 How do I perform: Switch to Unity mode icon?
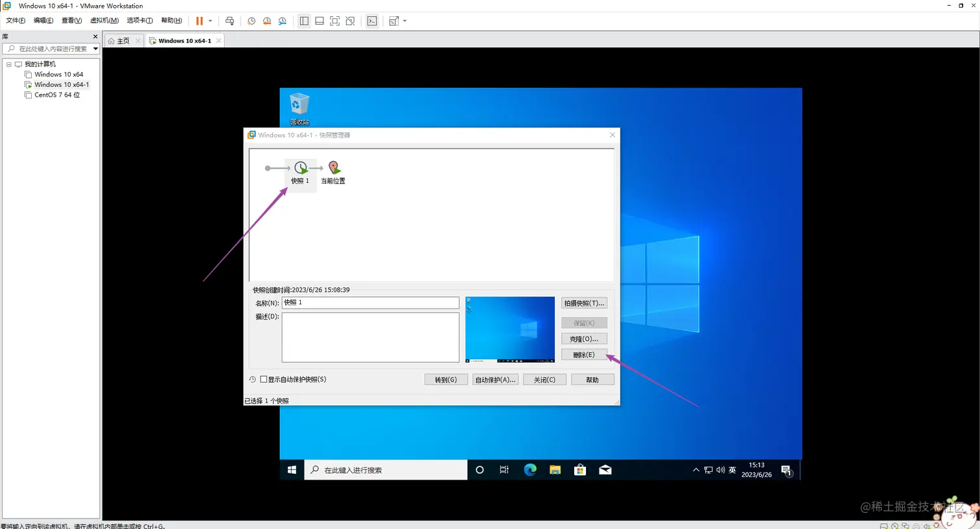coord(351,21)
